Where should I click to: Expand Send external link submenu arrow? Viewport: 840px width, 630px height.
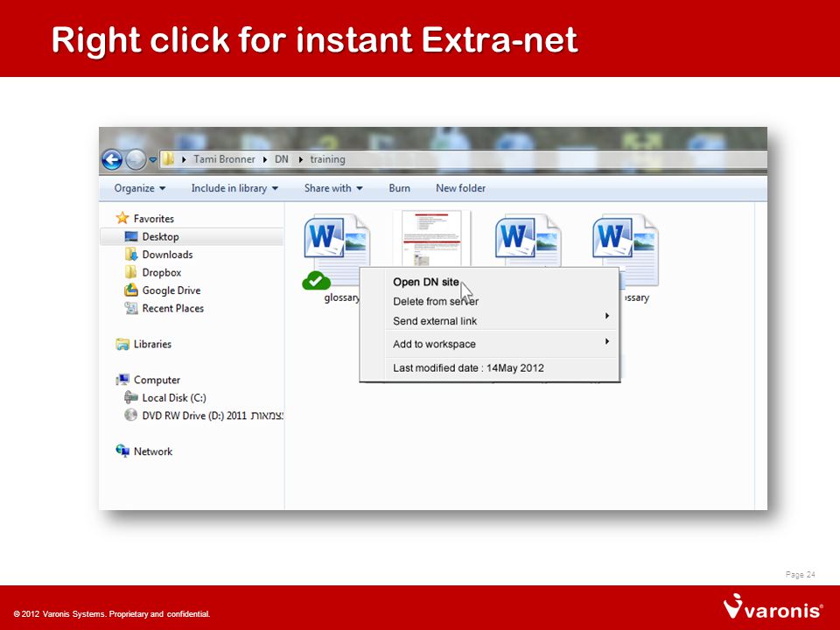(607, 316)
